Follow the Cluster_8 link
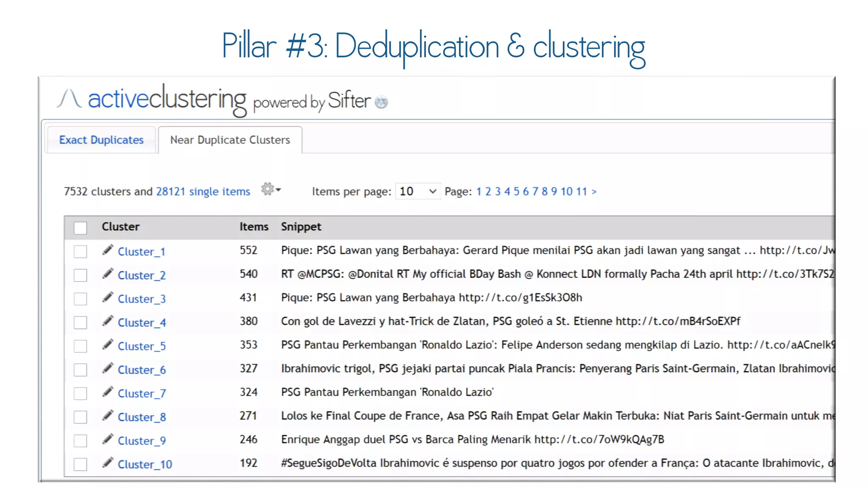Image resolution: width=868 pixels, height=488 pixels. 142,417
